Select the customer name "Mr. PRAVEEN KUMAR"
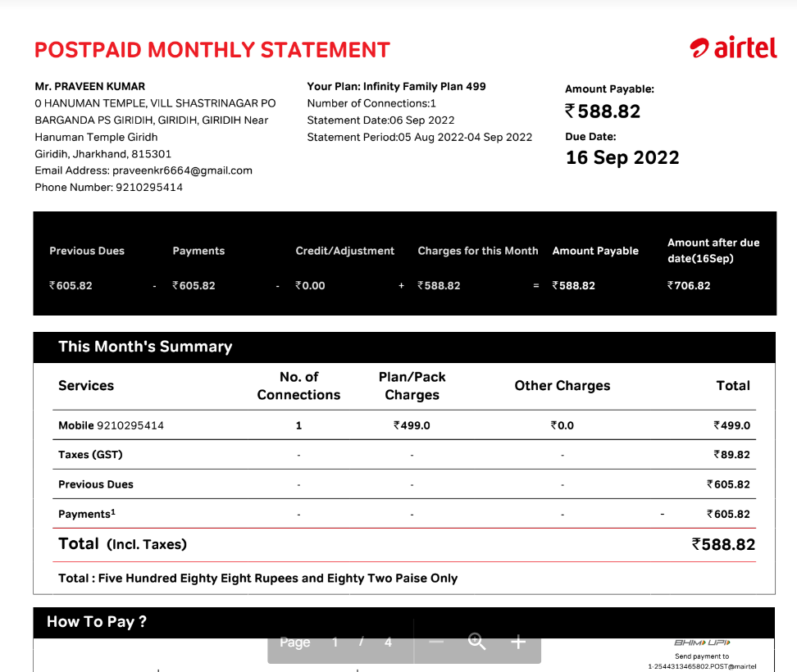This screenshot has height=672, width=797. tap(90, 86)
